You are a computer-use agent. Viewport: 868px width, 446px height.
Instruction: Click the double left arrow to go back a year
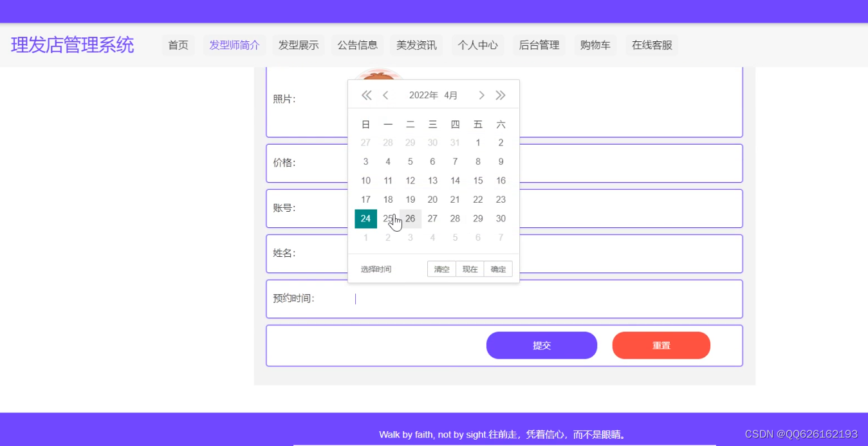365,95
